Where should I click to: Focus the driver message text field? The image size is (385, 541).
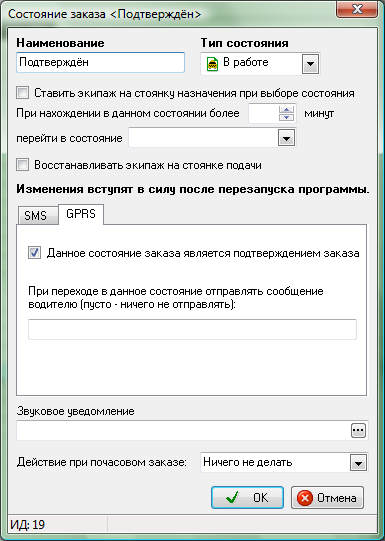(x=192, y=329)
